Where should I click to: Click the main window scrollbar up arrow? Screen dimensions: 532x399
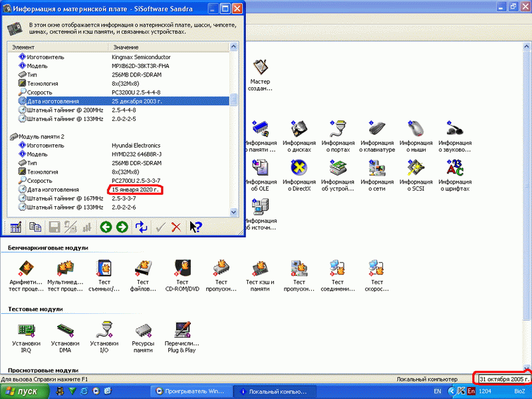point(527,46)
